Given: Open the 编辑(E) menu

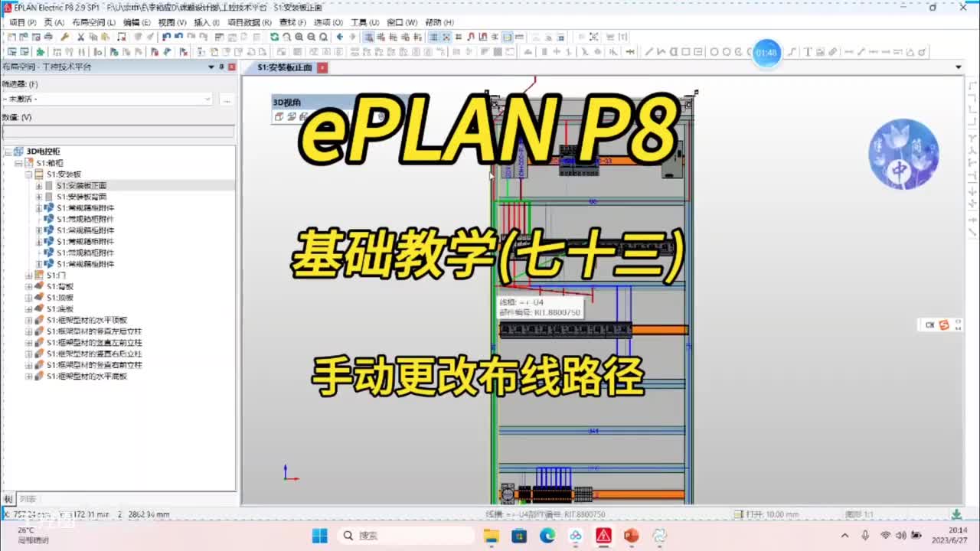Looking at the screenshot, I should point(136,22).
